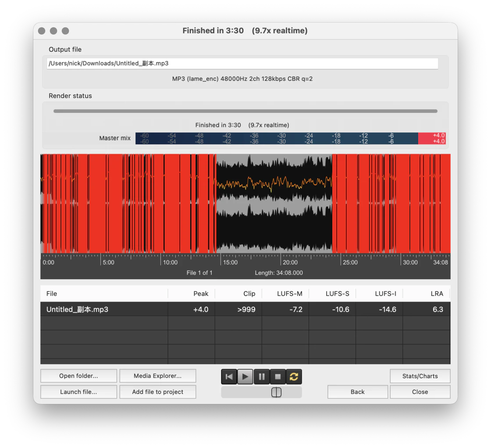491x448 pixels.
Task: Go Back to render settings
Action: [357, 392]
